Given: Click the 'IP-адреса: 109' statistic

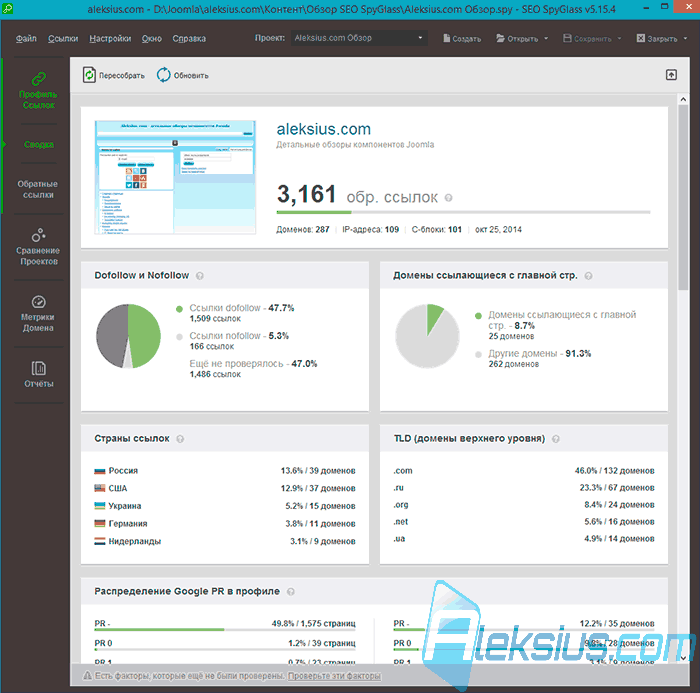Looking at the screenshot, I should point(371,230).
